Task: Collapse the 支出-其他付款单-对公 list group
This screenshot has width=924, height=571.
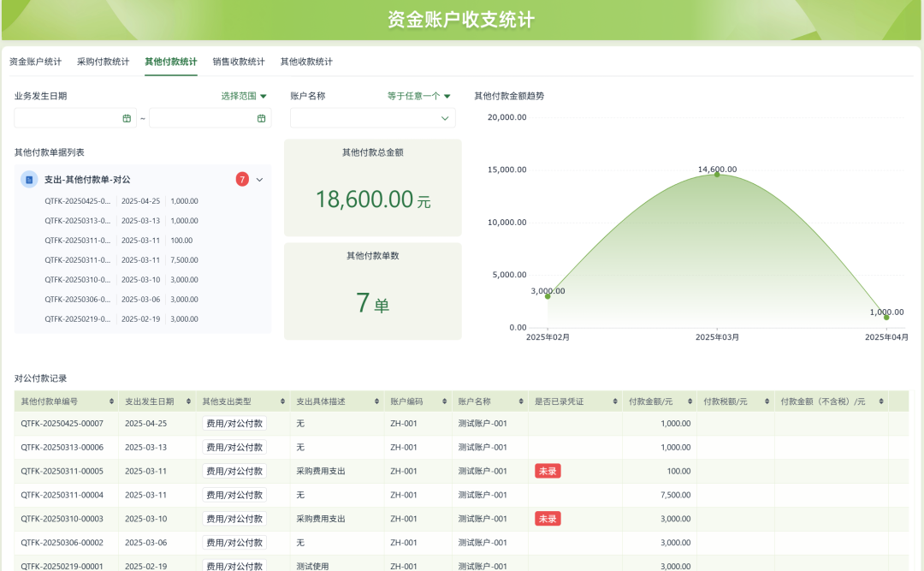Action: pos(260,180)
